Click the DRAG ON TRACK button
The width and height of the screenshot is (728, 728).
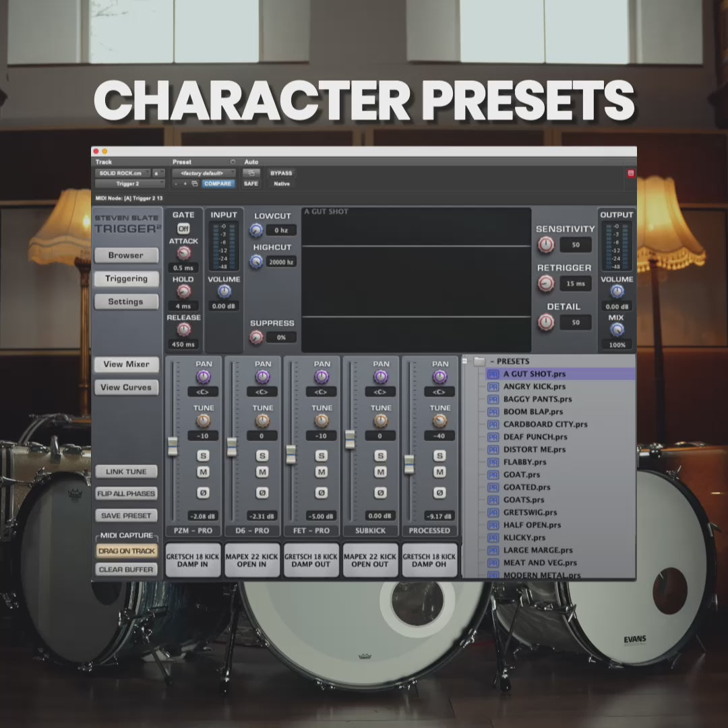click(x=126, y=551)
